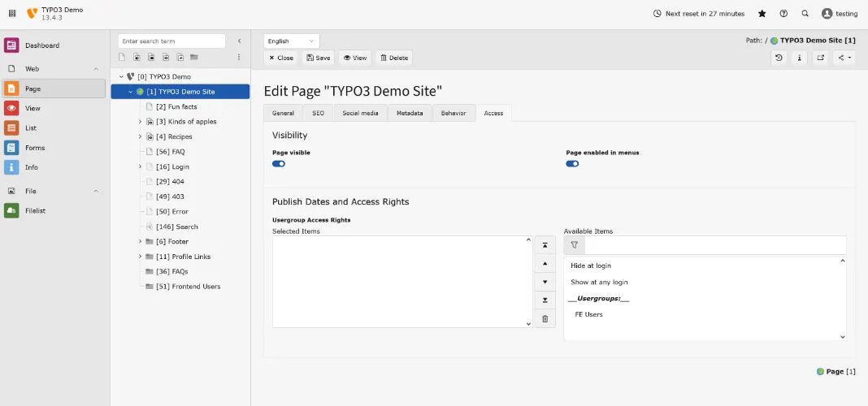Click the Delete button
Image resolution: width=868 pixels, height=406 pixels.
[x=394, y=58]
